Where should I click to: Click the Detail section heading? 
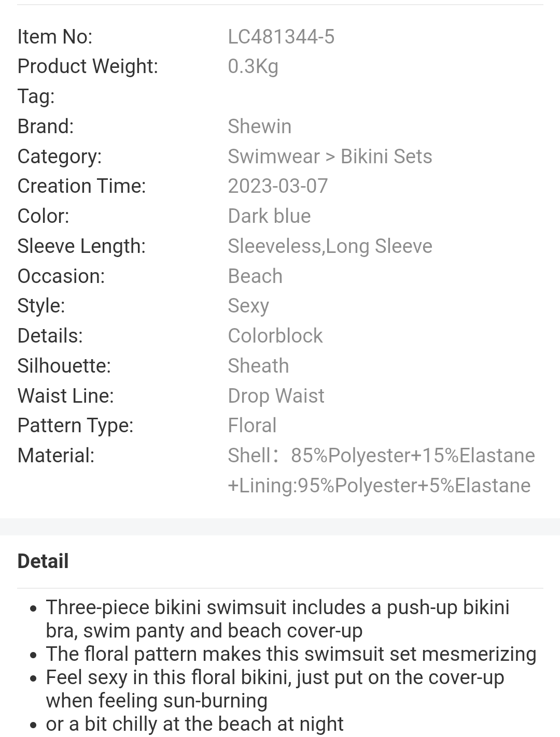[43, 561]
